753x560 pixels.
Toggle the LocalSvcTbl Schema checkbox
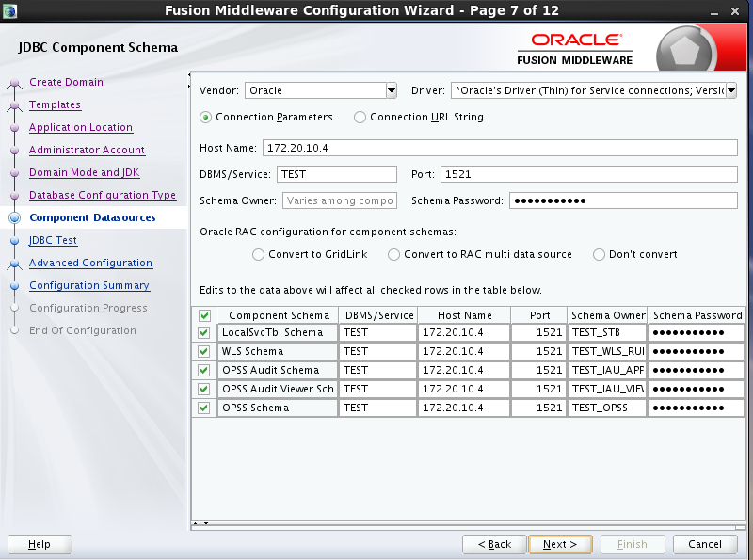203,332
